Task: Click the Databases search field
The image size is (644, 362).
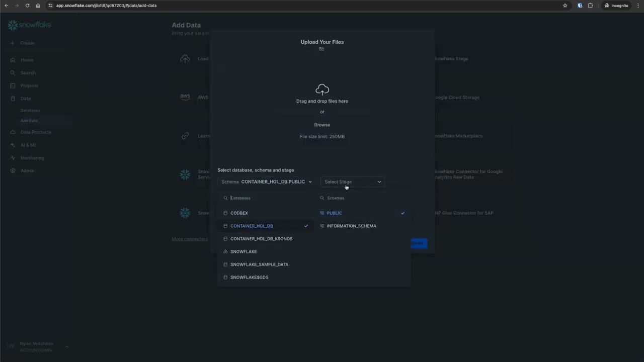Action: click(266, 198)
